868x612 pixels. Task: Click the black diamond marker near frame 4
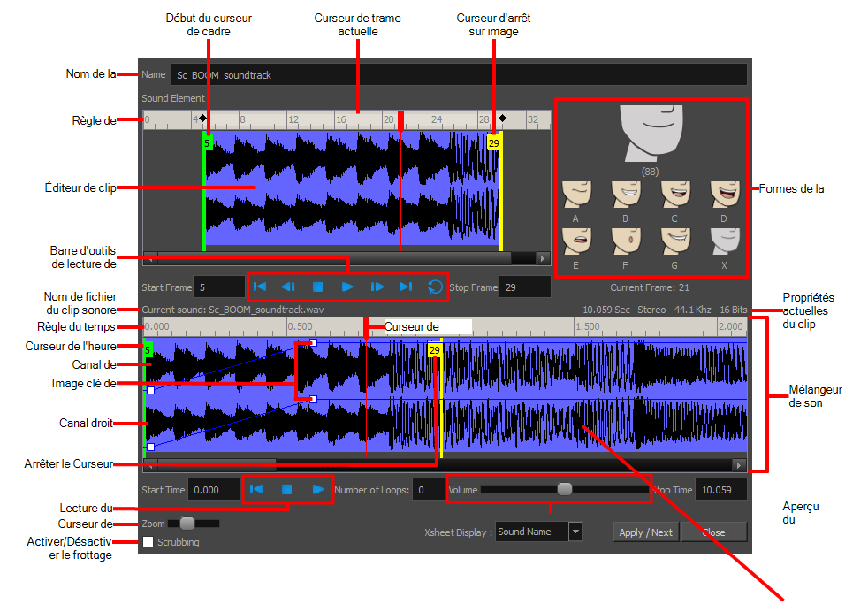pos(202,118)
